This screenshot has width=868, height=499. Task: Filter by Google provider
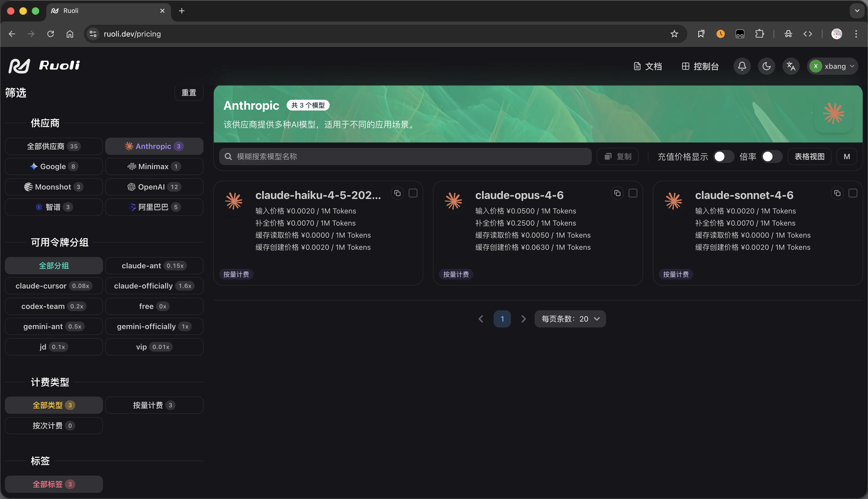(x=54, y=167)
